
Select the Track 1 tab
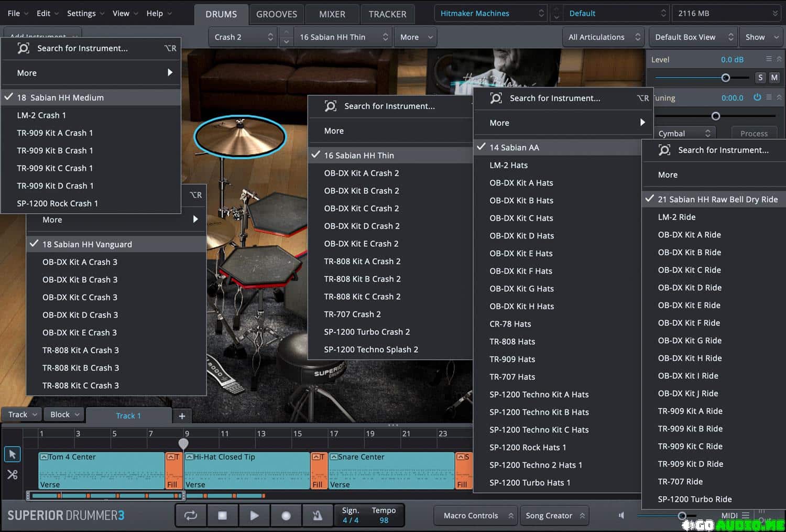[x=128, y=416]
